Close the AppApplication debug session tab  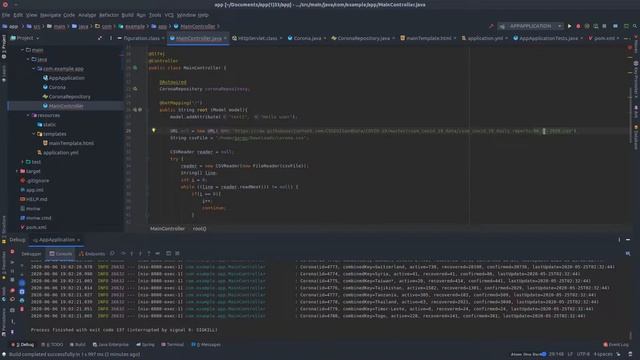[x=78, y=240]
